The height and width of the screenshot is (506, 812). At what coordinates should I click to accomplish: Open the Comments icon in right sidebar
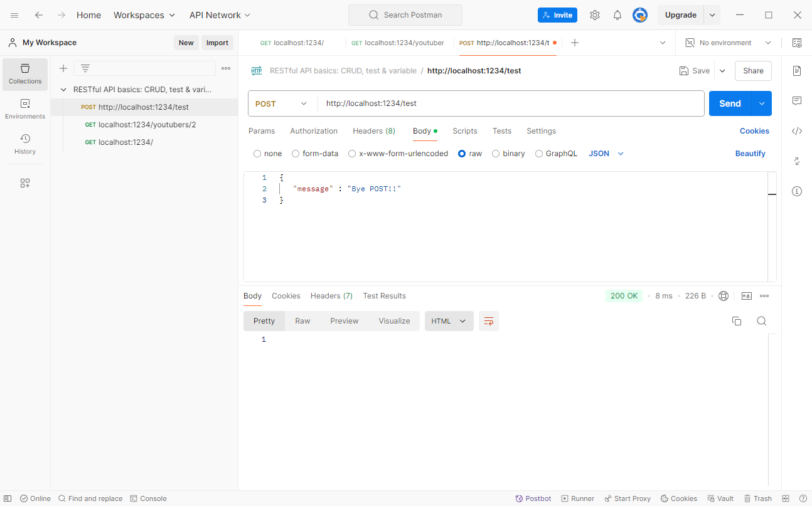point(797,101)
